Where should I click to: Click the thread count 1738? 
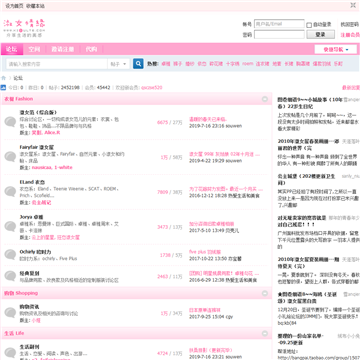coord(165,255)
